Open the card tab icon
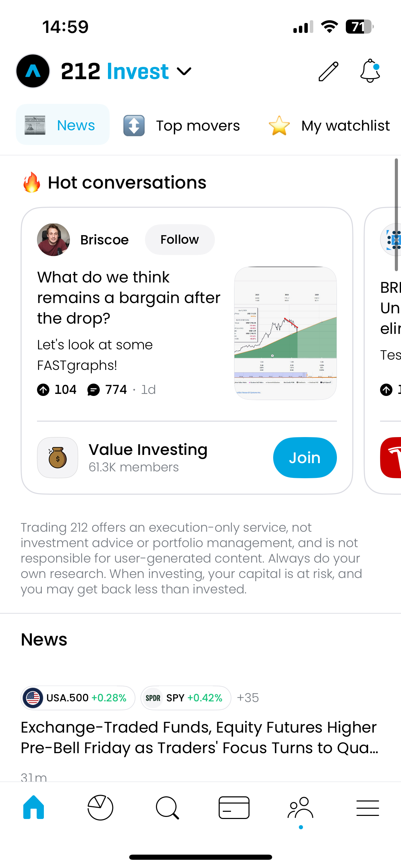This screenshot has width=401, height=868. pos(234,807)
